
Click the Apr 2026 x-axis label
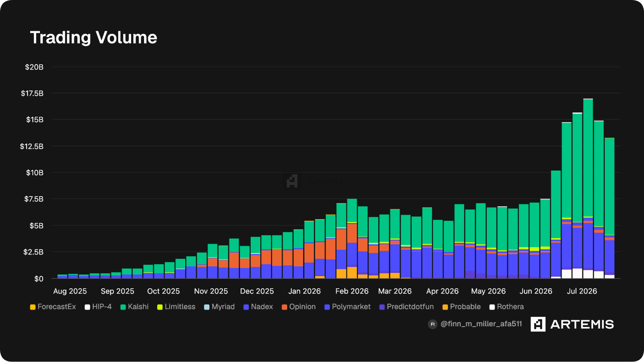[x=442, y=291]
